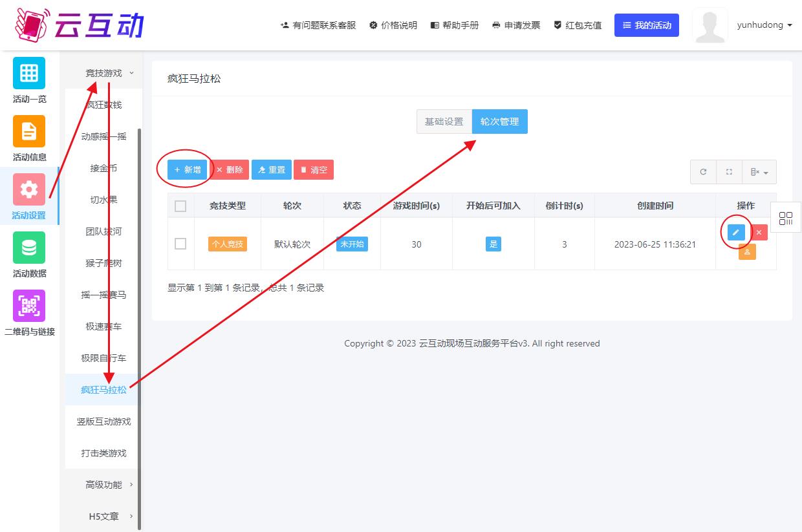Open the 活动数据 database icon

coord(29,248)
